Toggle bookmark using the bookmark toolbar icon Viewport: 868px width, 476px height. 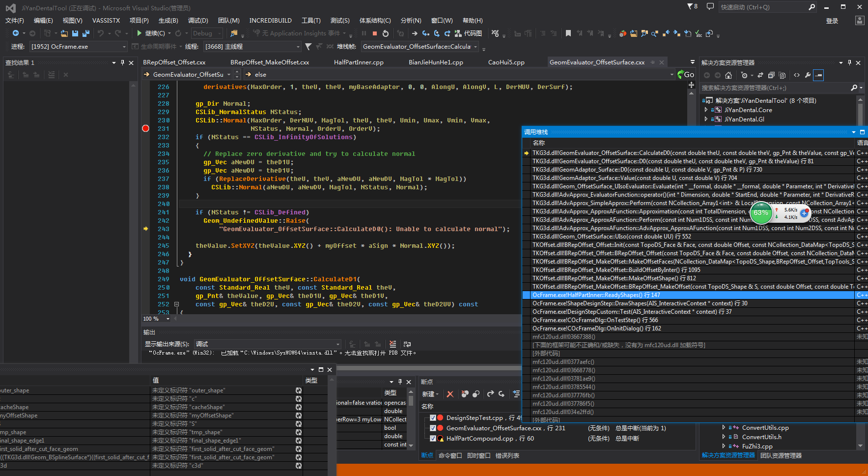(x=568, y=33)
